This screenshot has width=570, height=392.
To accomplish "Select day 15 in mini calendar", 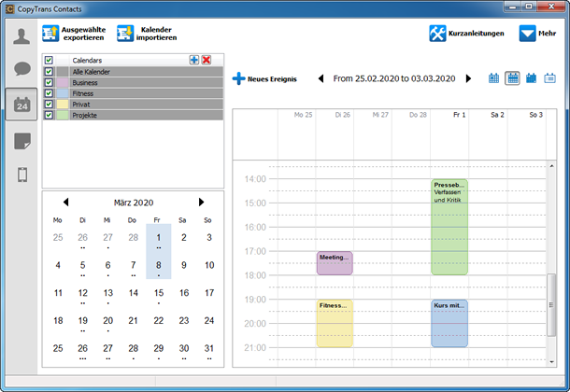I will pos(159,293).
